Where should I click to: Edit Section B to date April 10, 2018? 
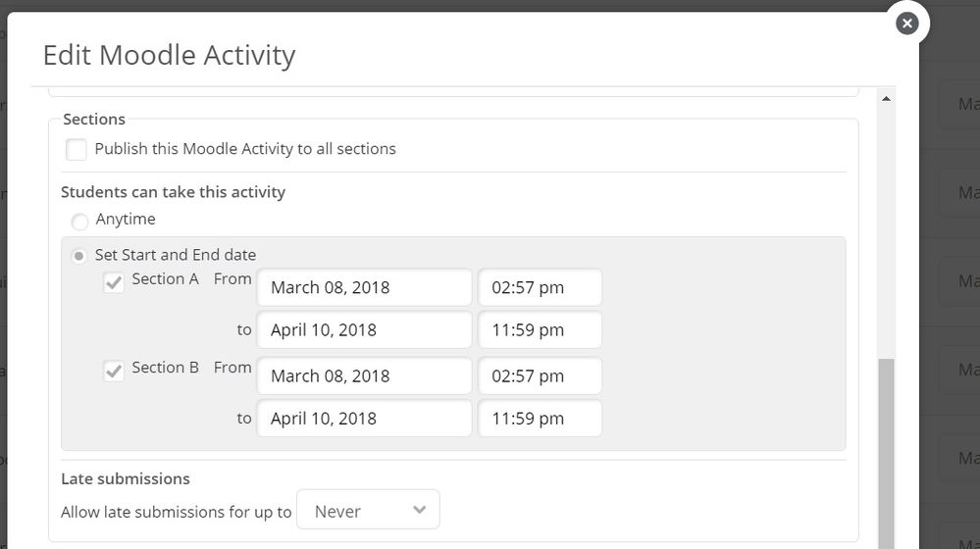(x=364, y=419)
